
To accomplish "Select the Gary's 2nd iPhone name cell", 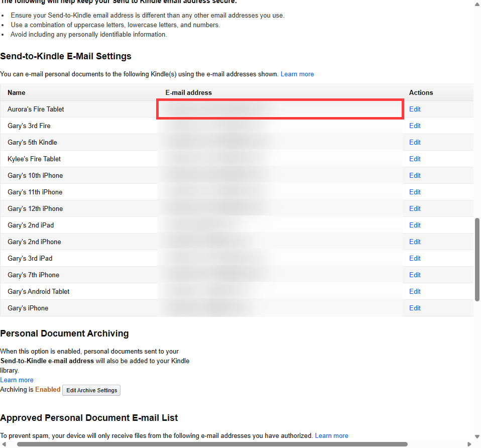I will [78, 242].
